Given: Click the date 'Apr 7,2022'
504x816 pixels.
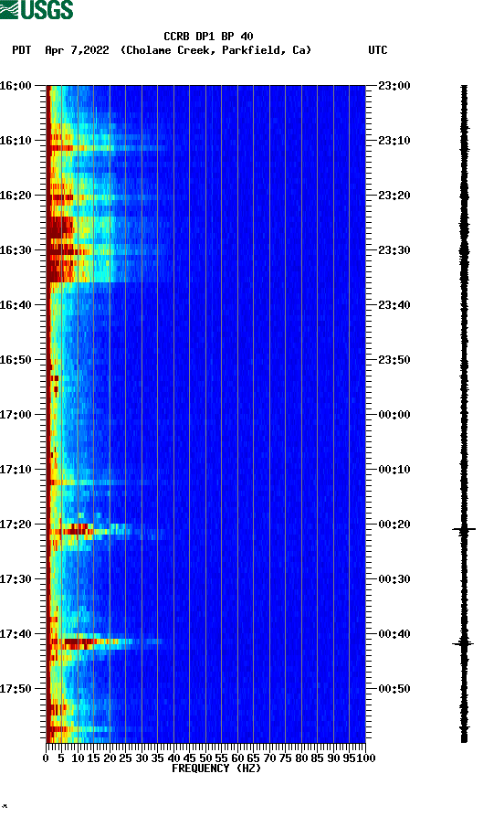Looking at the screenshot, I should click(77, 50).
